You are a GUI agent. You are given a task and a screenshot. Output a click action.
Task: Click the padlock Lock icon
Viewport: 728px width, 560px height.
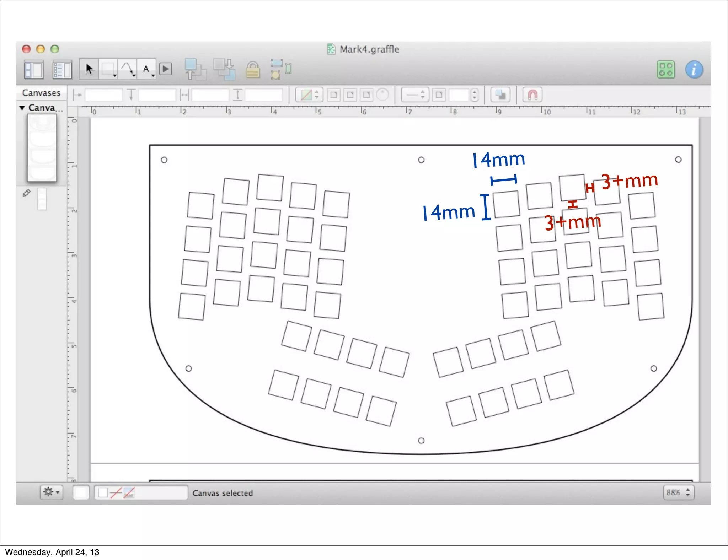253,70
